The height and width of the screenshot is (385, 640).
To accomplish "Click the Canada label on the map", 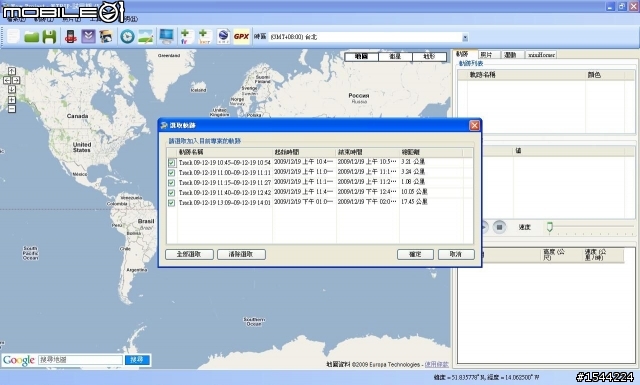I will coord(77,116).
